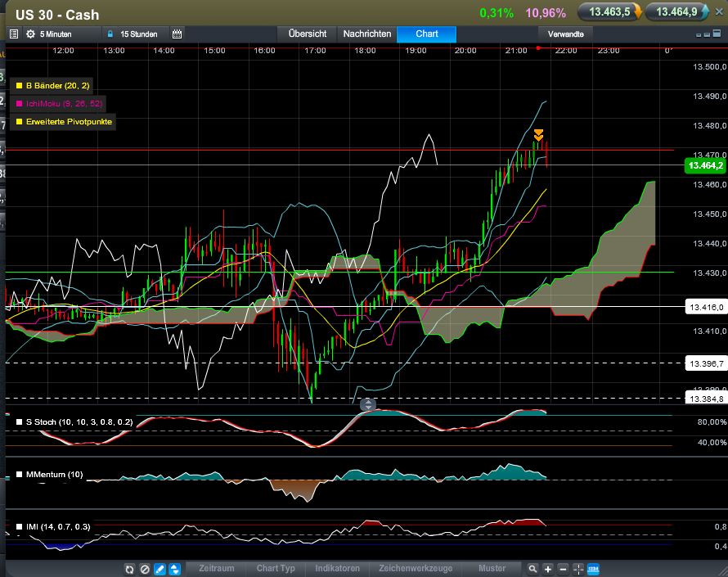
Task: Switch to the Nachrichten tab
Action: pos(366,34)
